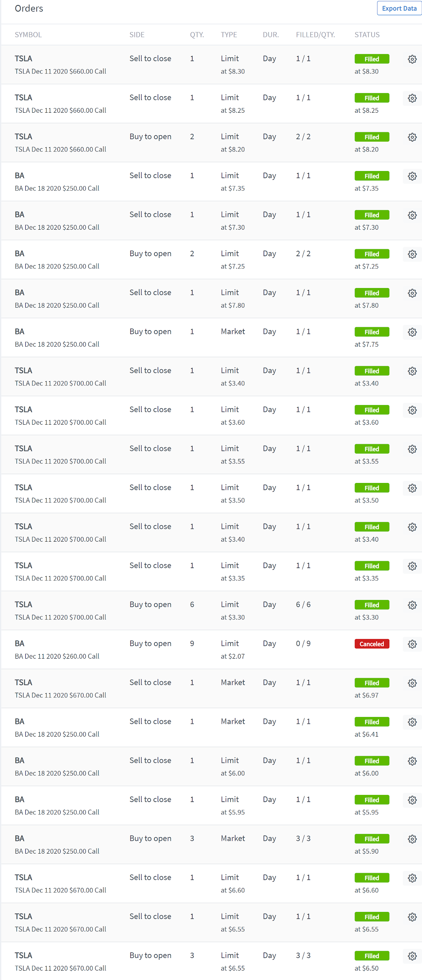The image size is (422, 980).
Task: Click gear icon on canceled BA $260 order
Action: pyautogui.click(x=412, y=644)
